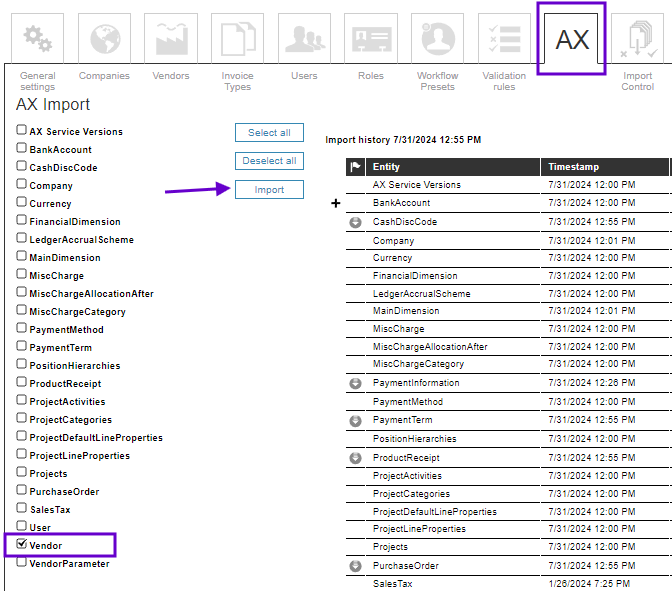Check the ProjectLineProperties checkbox

point(21,453)
